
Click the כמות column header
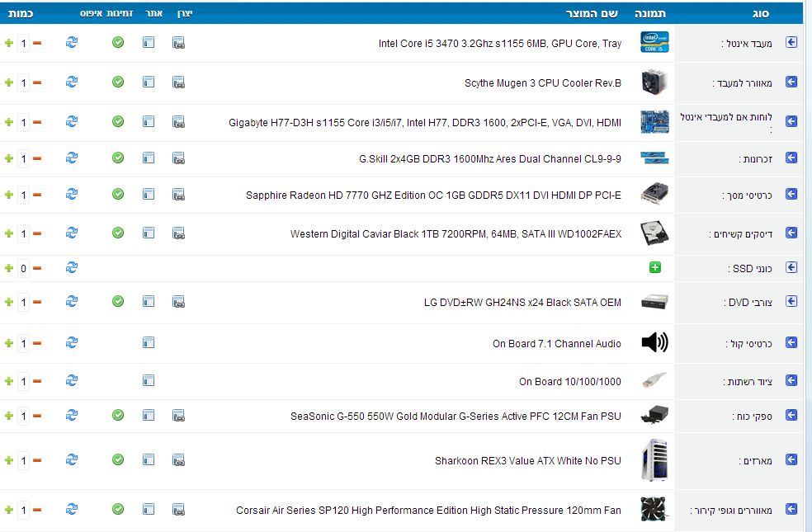[x=21, y=14]
